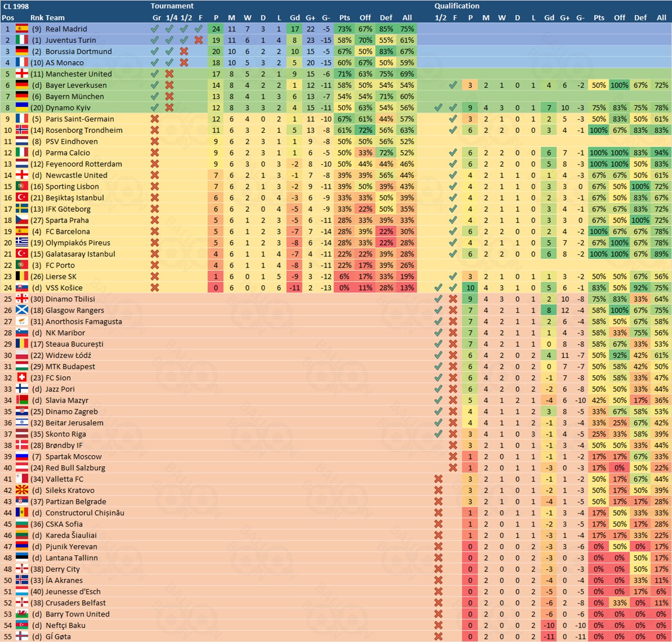The width and height of the screenshot is (672, 642).
Task: Click the Swedish flag beside IFK Göteborg
Action: (x=22, y=209)
